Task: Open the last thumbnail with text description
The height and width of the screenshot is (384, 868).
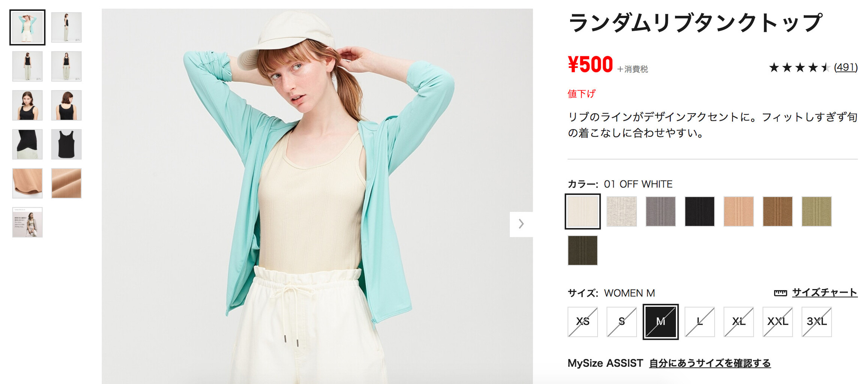Action: pos(27,222)
